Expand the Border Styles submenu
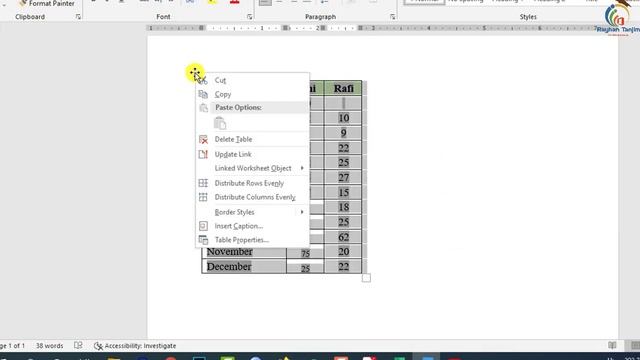This screenshot has height=360, width=640. coord(252,212)
